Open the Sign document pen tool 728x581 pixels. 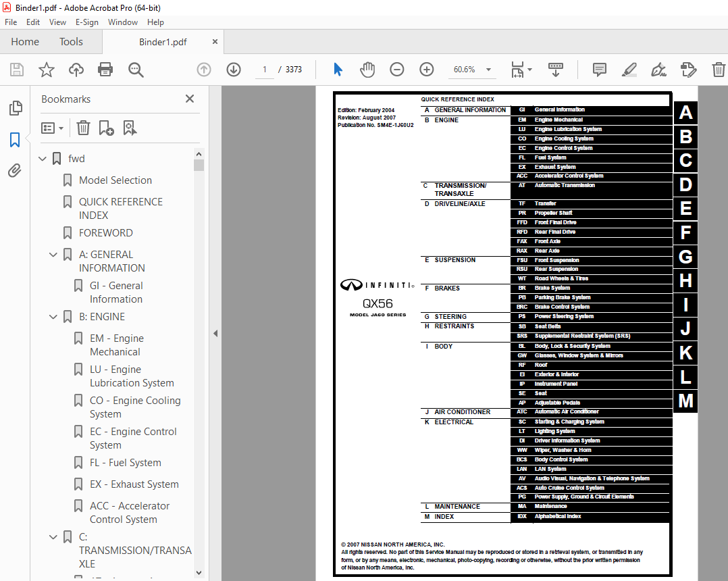tap(658, 70)
